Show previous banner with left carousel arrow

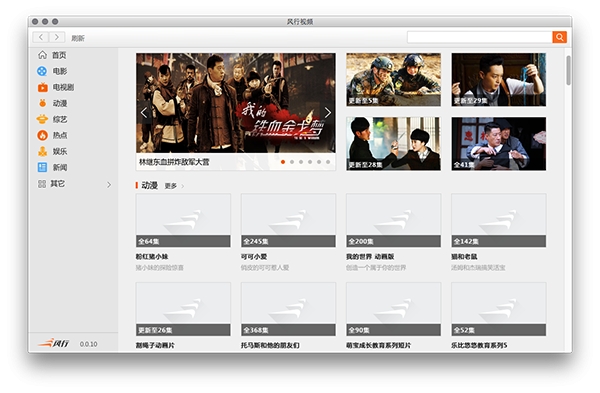(144, 113)
